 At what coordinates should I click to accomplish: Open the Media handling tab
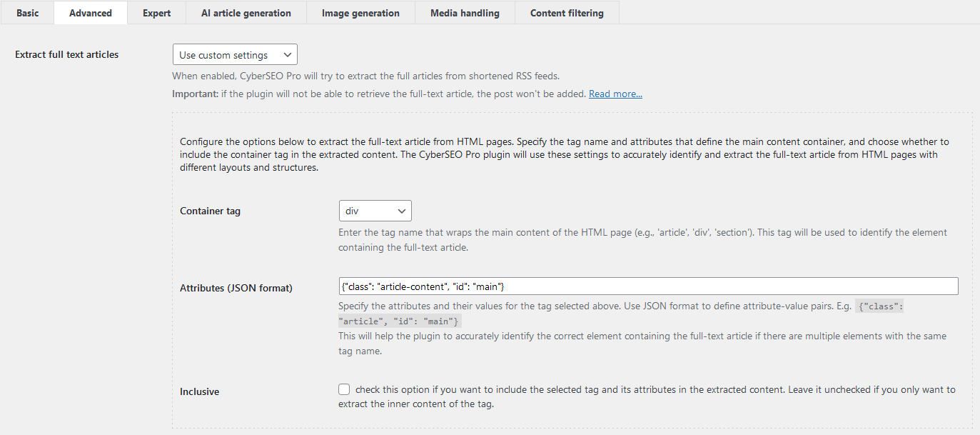[465, 12]
